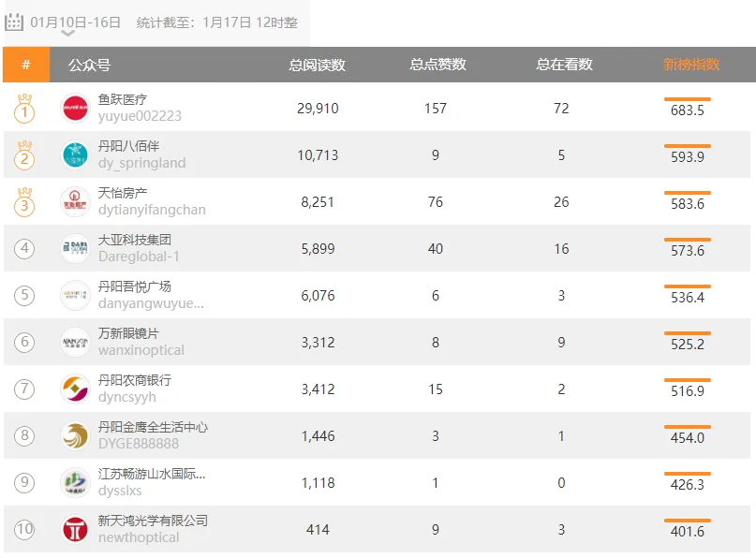The image size is (756, 558).
Task: Click the rank 10 circle badge
Action: coord(24,529)
